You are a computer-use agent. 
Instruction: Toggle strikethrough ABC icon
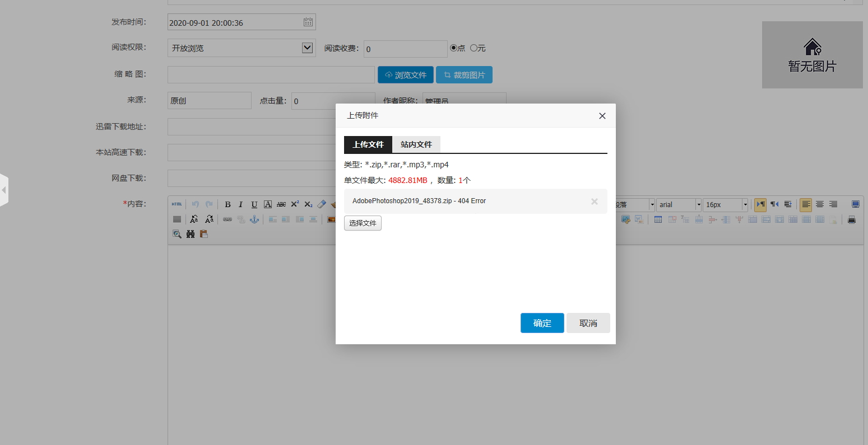tap(281, 204)
